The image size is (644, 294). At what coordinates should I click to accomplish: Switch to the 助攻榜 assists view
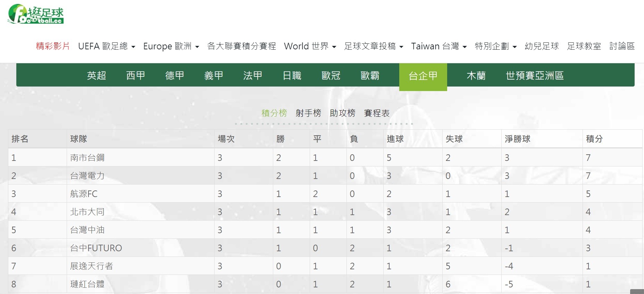(x=343, y=113)
